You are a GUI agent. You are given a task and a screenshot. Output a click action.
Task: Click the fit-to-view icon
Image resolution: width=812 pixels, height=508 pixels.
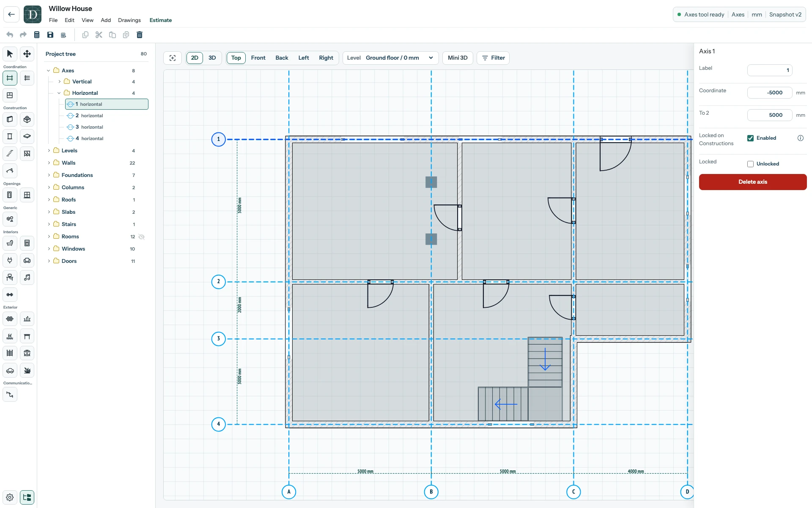[173, 58]
